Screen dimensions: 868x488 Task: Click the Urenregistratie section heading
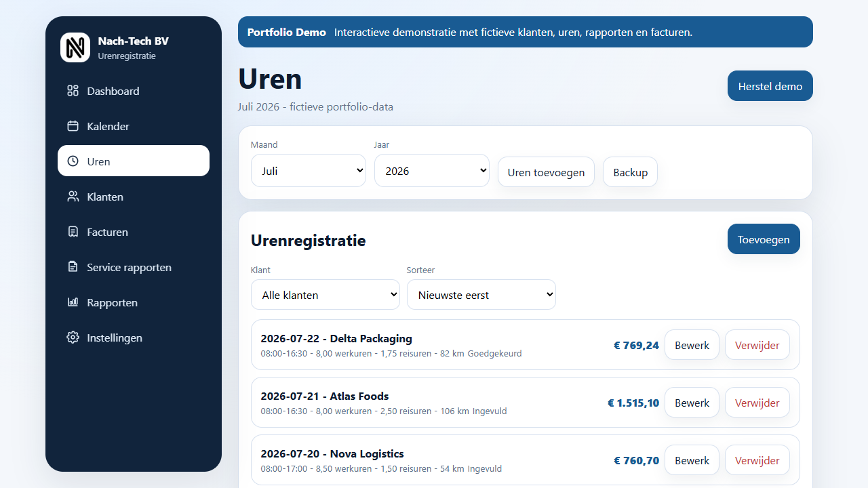(309, 240)
